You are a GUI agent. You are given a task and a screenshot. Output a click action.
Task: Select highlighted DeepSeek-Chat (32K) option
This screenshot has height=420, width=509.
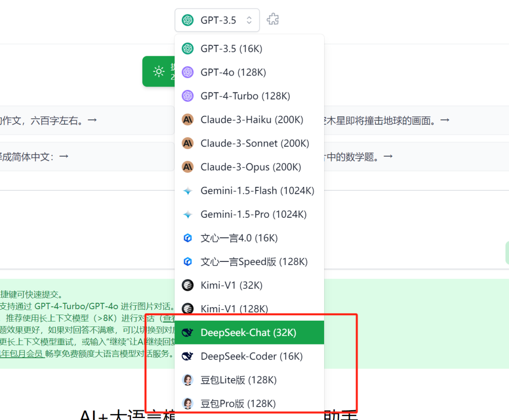coord(250,333)
